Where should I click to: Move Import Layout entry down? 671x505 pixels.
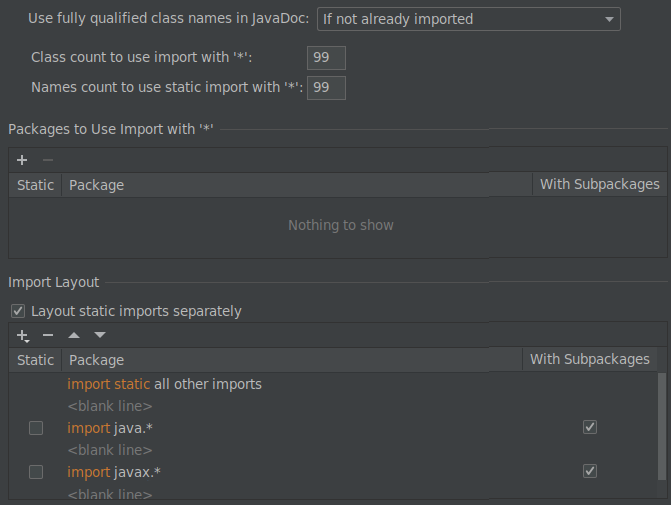tap(100, 336)
